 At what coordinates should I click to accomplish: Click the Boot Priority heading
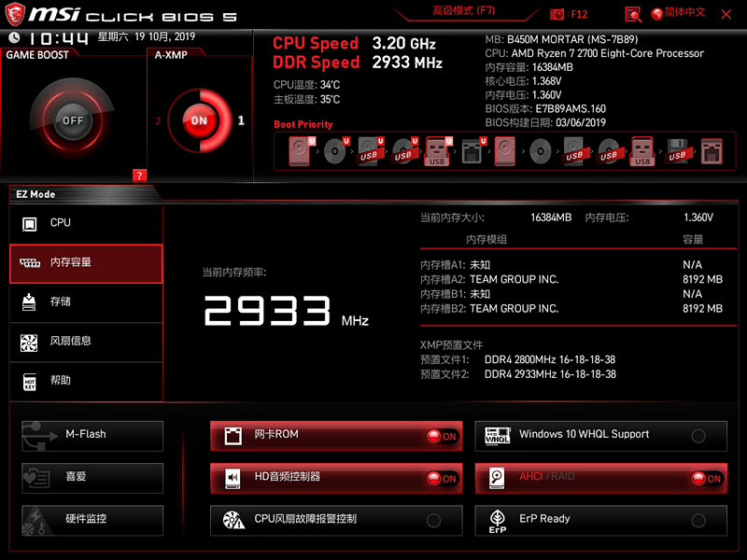pyautogui.click(x=303, y=124)
